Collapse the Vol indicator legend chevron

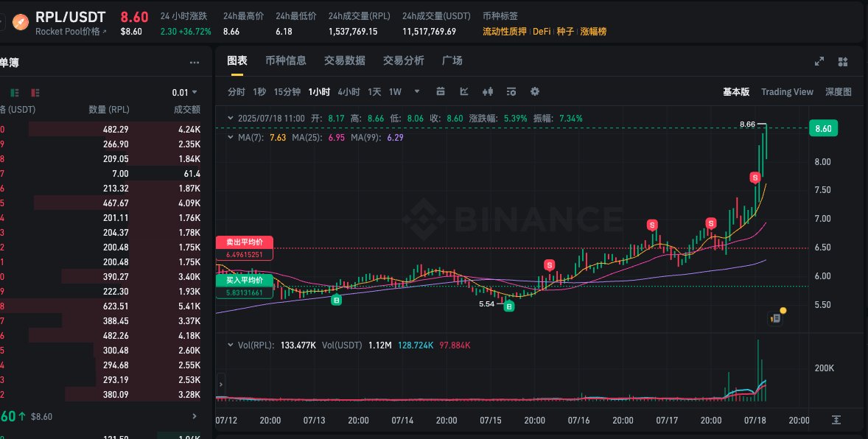point(231,345)
